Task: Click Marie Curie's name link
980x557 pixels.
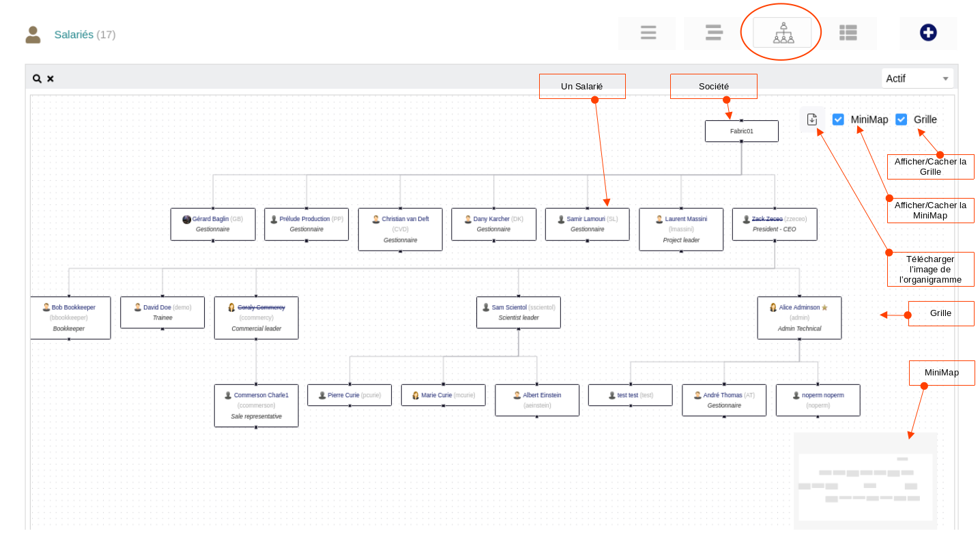Action: tap(436, 395)
